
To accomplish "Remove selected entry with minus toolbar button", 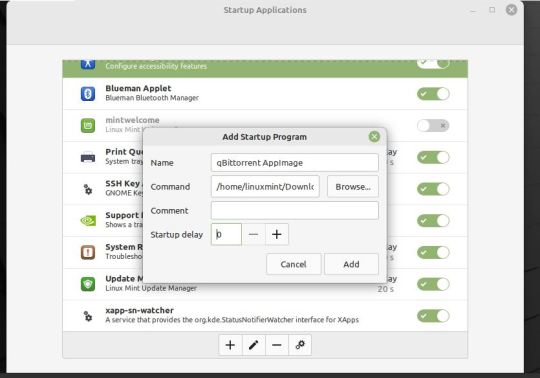I will (x=277, y=345).
